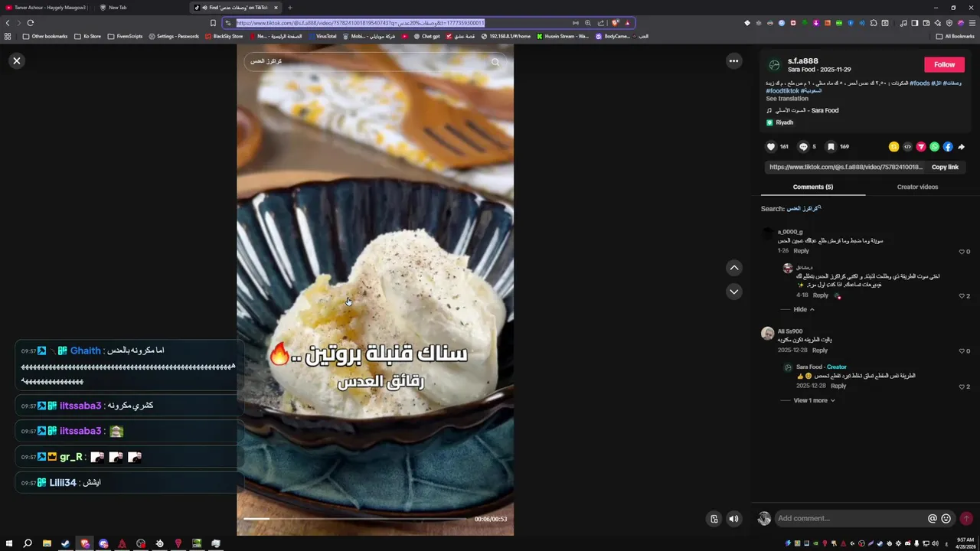Click See translation under the caption
Image resolution: width=980 pixels, height=551 pixels.
787,99
